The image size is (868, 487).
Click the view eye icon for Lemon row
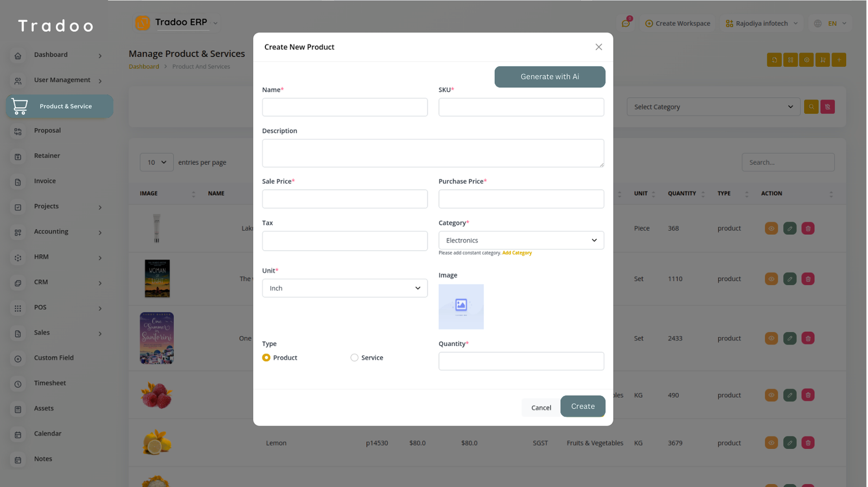tap(771, 443)
